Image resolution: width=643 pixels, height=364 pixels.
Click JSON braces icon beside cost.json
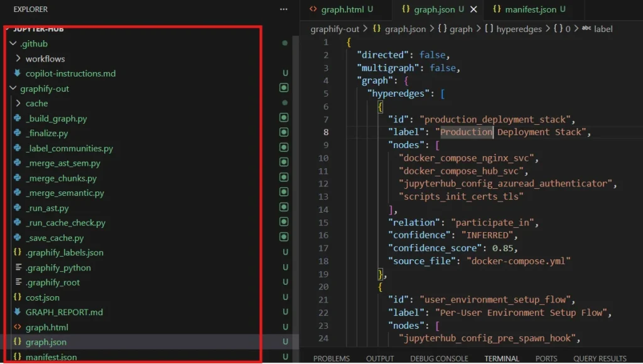[17, 297]
